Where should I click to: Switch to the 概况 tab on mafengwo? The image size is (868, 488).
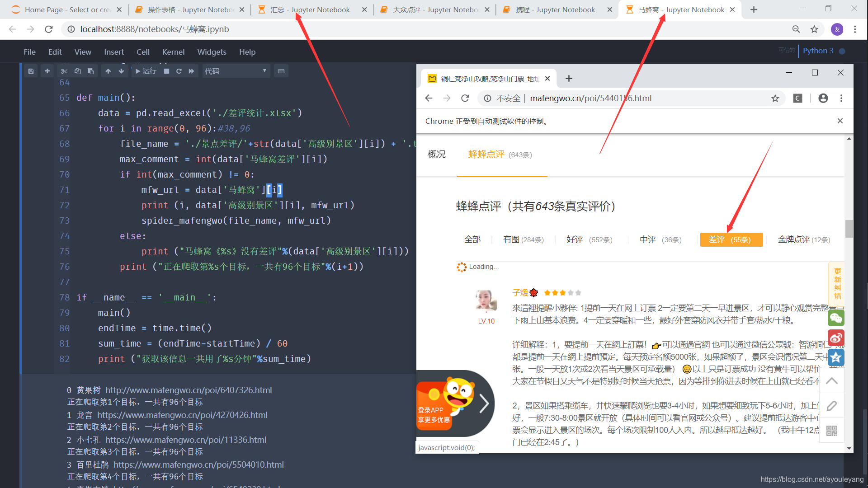coord(437,155)
